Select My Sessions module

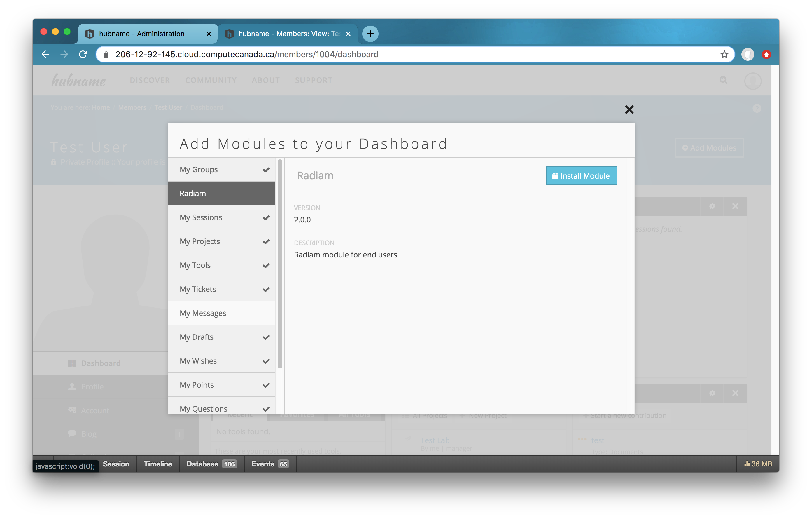(x=222, y=217)
